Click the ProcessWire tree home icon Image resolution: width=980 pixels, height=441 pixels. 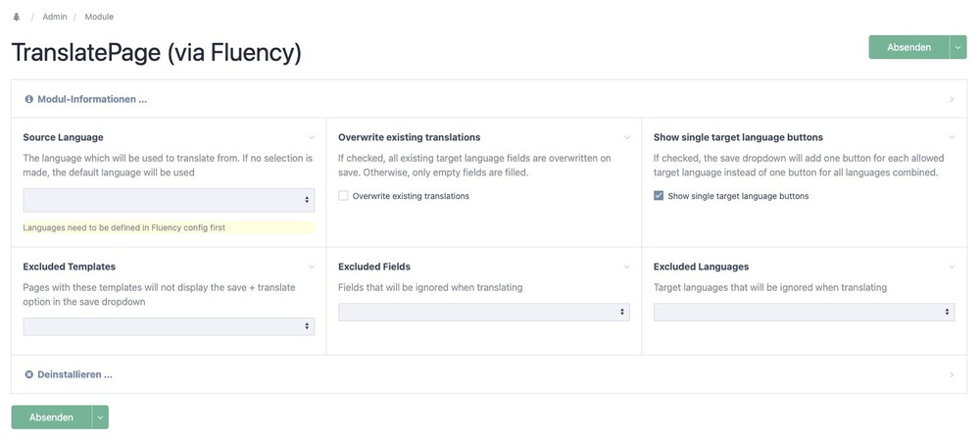(16, 17)
